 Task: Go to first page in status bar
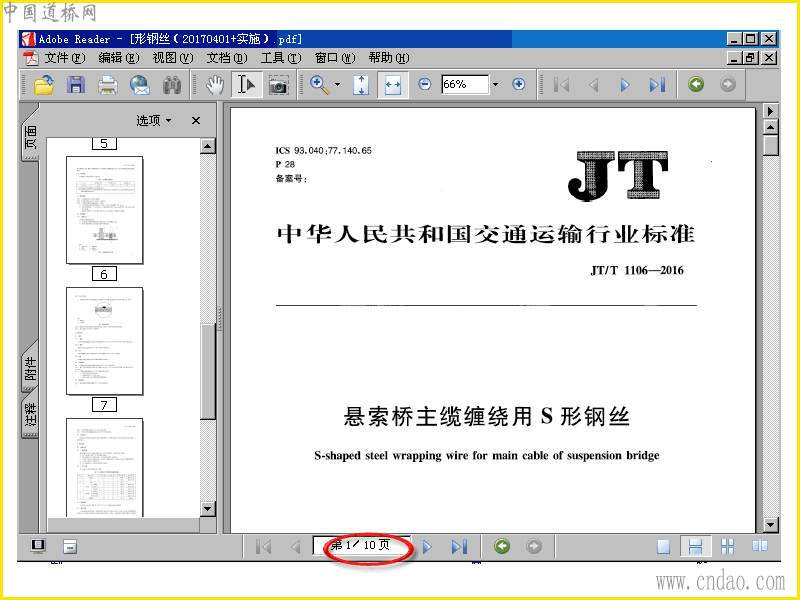tap(263, 547)
